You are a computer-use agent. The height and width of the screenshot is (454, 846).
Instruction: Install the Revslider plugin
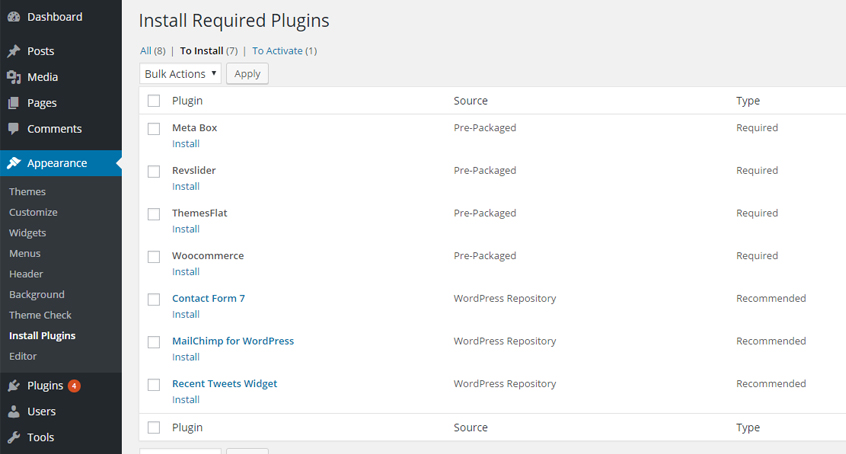[186, 186]
